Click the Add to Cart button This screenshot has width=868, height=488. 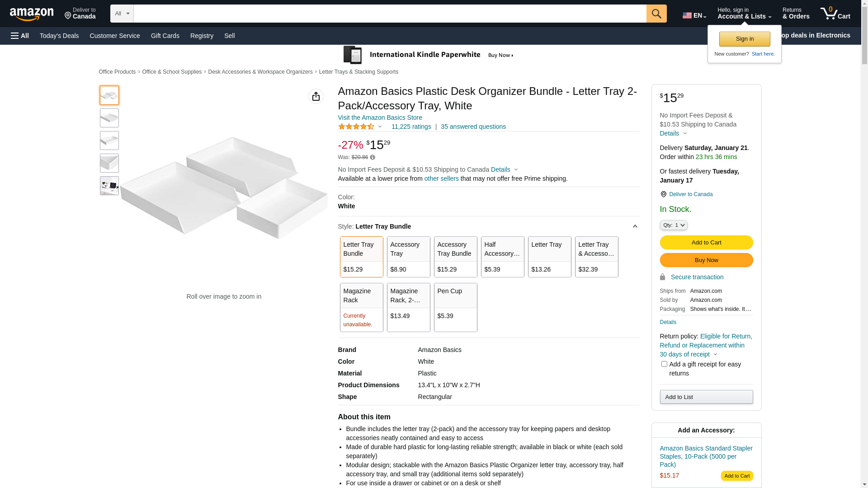click(706, 243)
